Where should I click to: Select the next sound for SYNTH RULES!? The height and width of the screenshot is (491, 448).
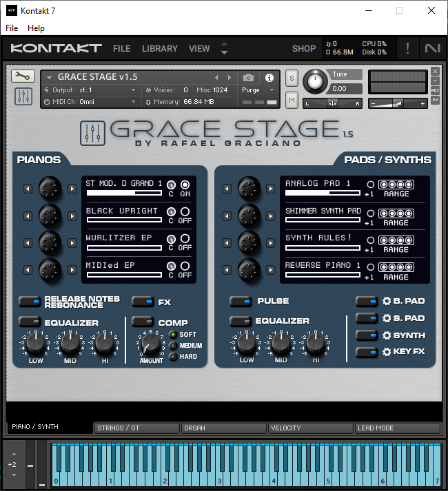[271, 243]
